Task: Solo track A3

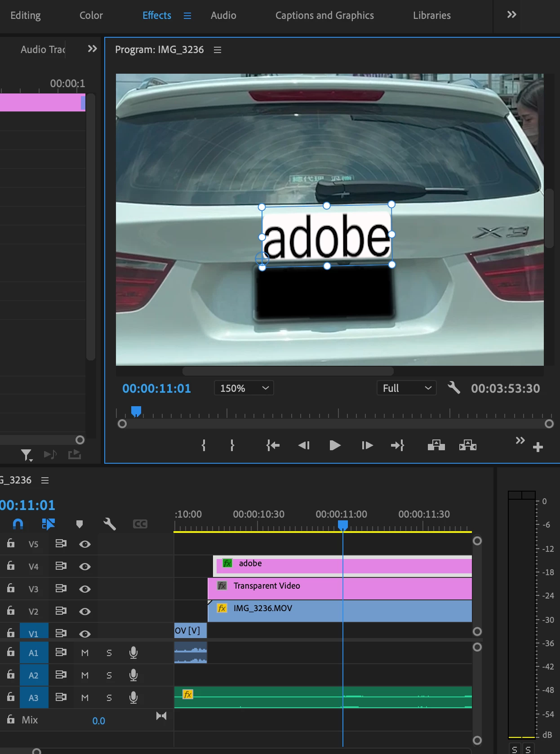Action: (x=109, y=698)
